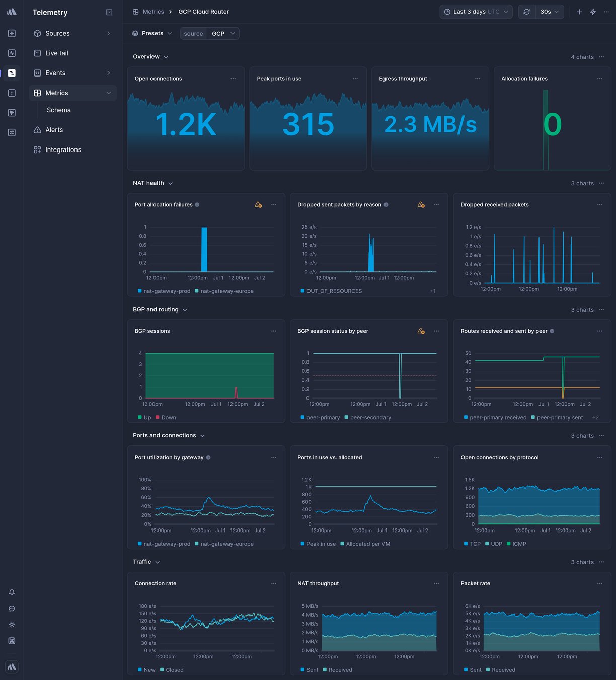This screenshot has height=680, width=616.
Task: Show the +2 hidden series in Routes chart
Action: [595, 418]
